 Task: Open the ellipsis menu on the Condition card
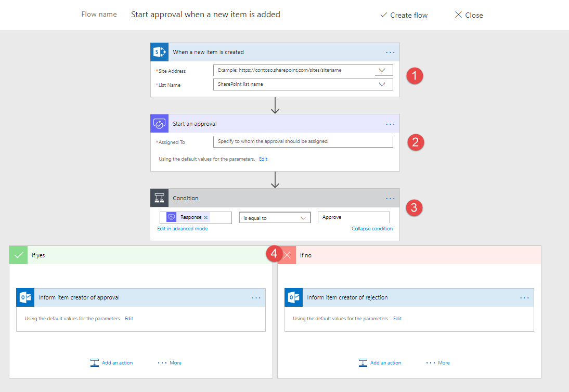[x=390, y=198]
